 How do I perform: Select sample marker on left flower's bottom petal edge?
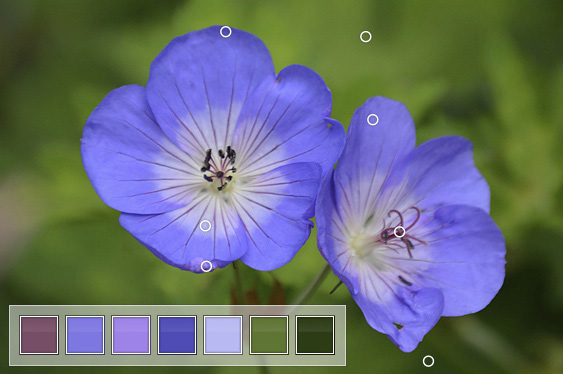[x=206, y=266]
